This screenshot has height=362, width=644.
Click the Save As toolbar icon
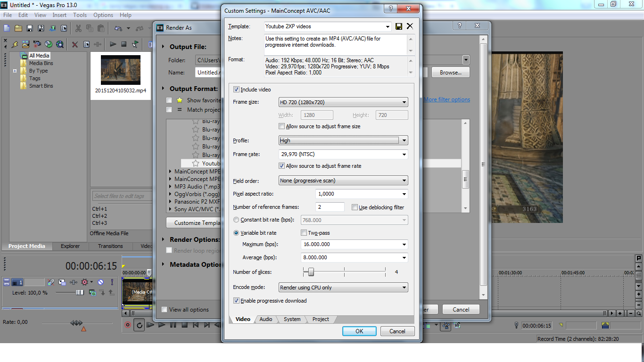pos(41,29)
